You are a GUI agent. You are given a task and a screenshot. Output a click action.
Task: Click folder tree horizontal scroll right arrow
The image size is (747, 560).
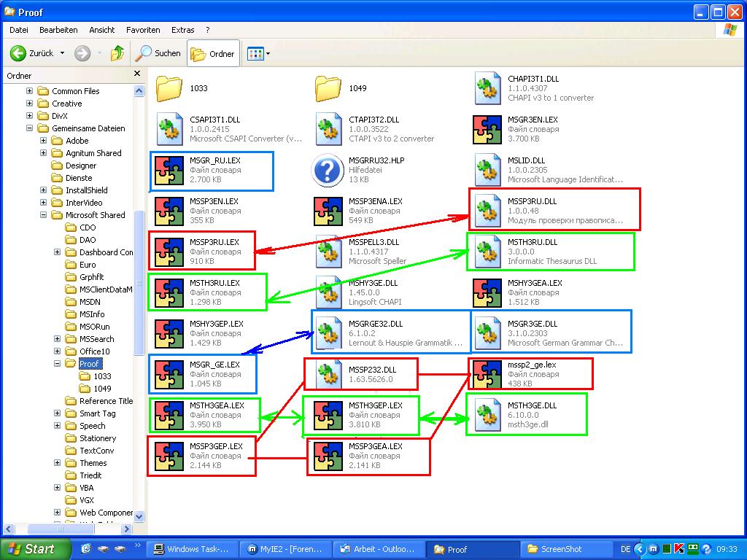coord(127,529)
